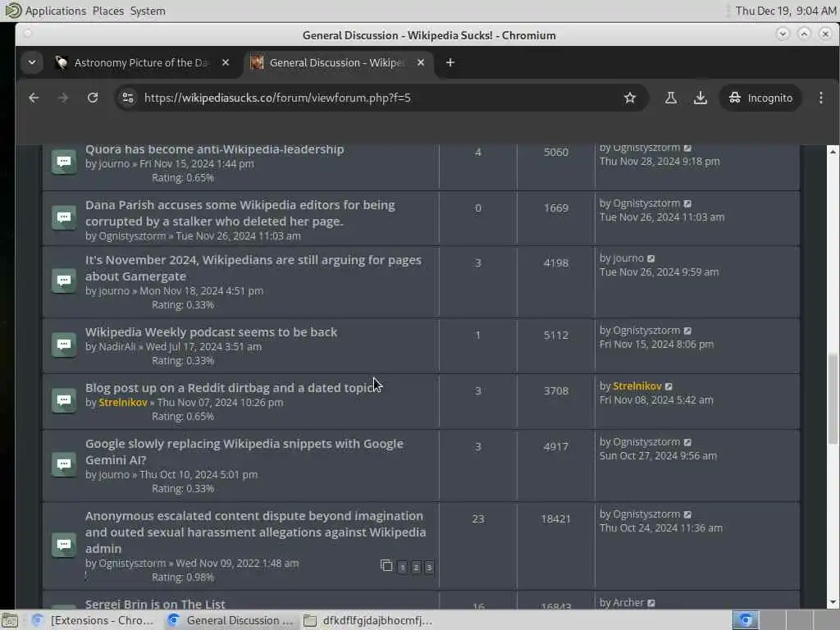
Task: Open Chromium three-dot menu
Action: [x=820, y=98]
